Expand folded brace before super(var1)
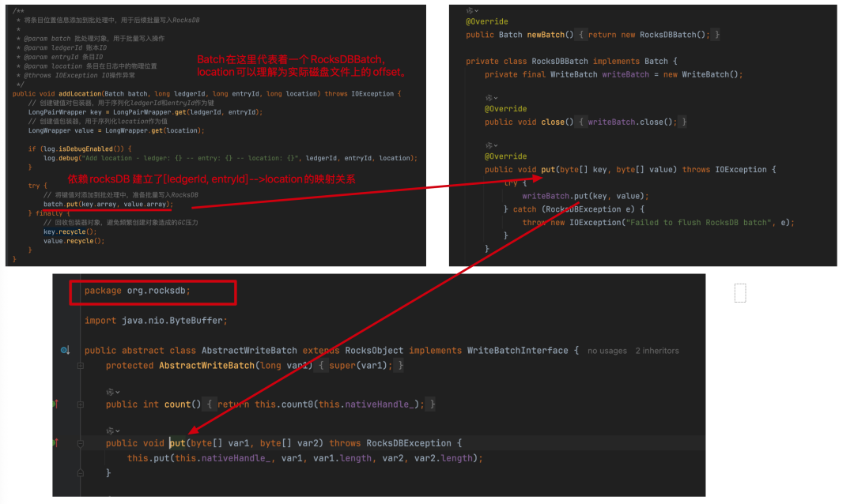854x504 pixels. (x=321, y=366)
